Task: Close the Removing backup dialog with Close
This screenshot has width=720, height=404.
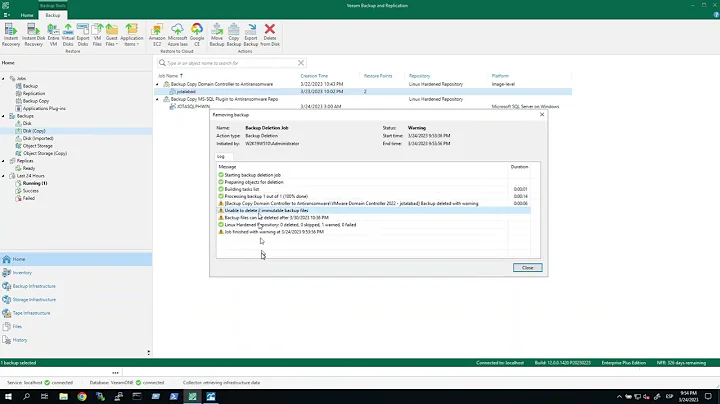Action: tap(528, 268)
